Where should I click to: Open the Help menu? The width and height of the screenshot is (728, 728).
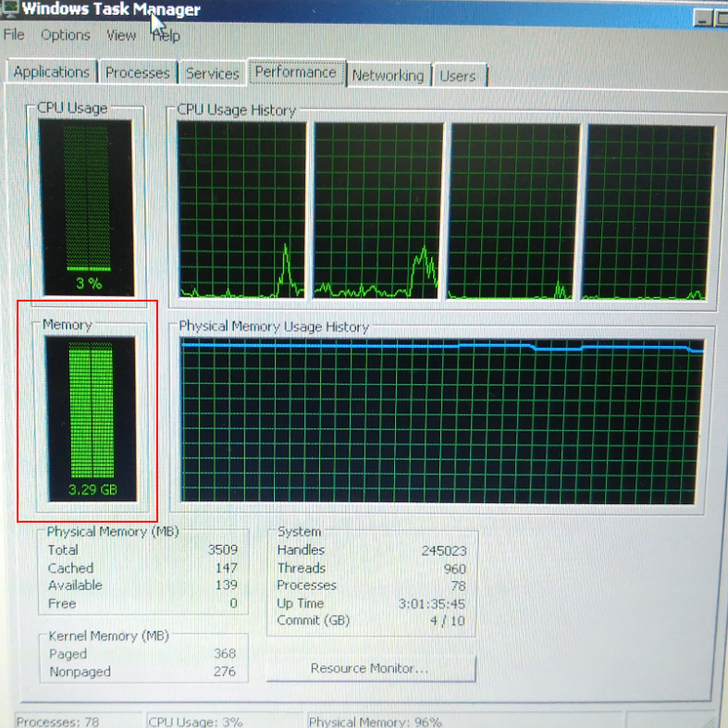tap(167, 35)
